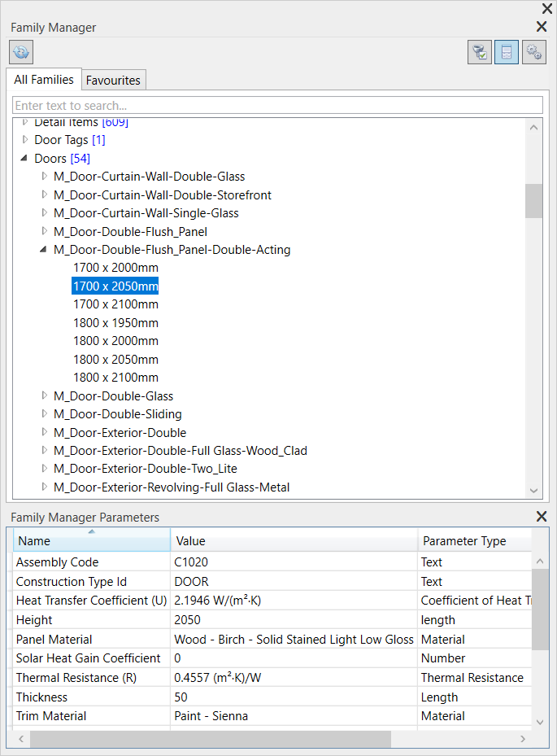Select the 1800 x 2000mm door type
The image size is (557, 756).
(x=115, y=341)
